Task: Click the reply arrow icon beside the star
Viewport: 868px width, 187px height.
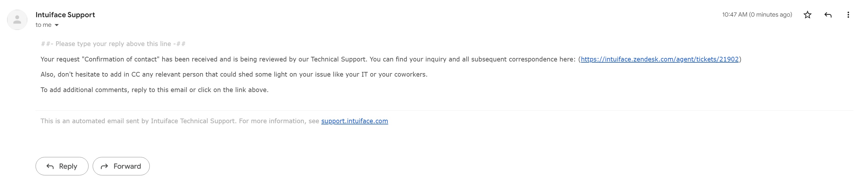Action: coord(828,15)
